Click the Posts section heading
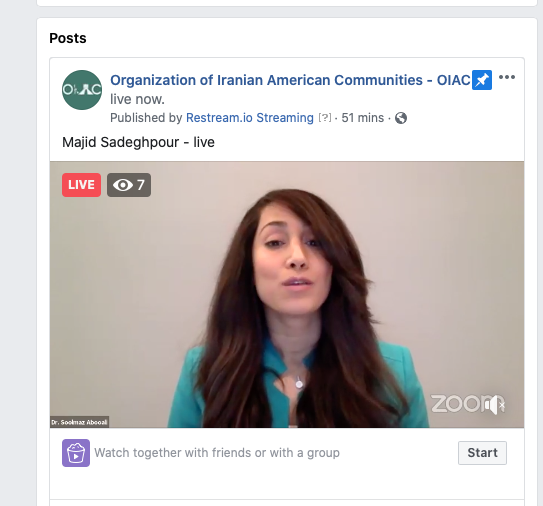This screenshot has width=543, height=506. tap(68, 38)
